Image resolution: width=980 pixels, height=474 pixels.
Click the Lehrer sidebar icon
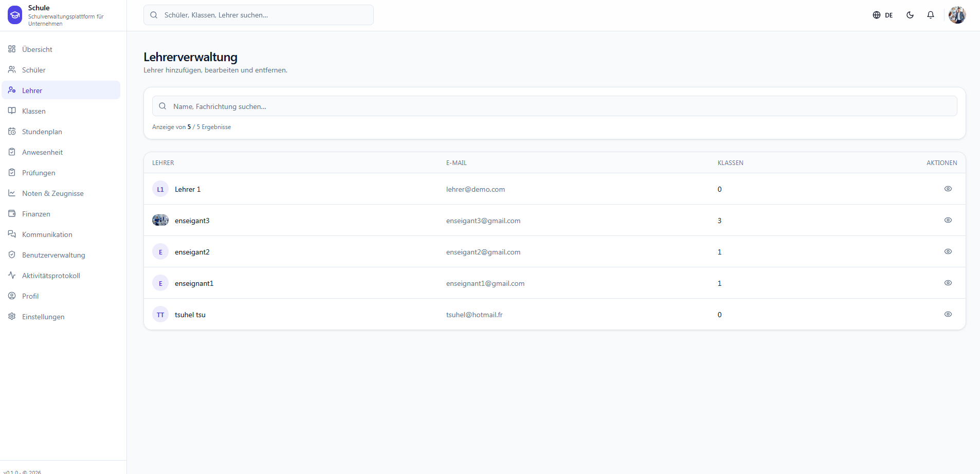(12, 90)
